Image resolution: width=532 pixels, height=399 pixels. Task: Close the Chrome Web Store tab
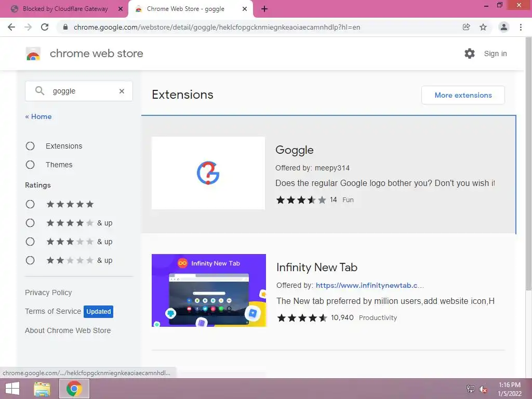(x=245, y=9)
